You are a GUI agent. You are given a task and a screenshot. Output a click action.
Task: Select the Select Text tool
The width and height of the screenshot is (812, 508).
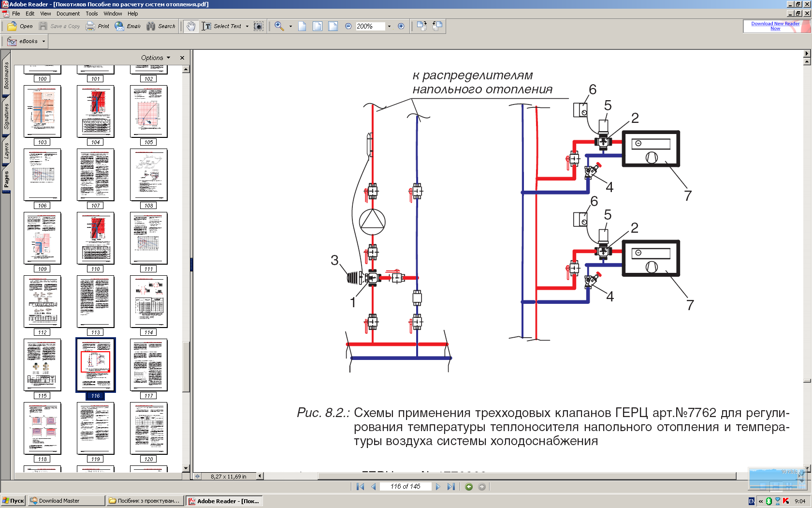tap(221, 26)
